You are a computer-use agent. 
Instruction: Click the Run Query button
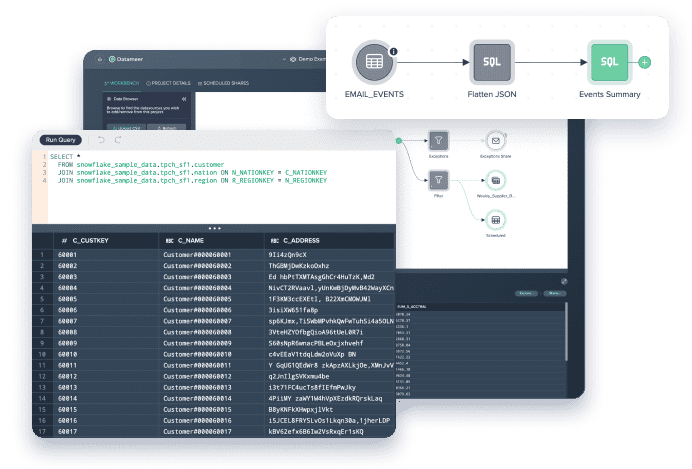pyautogui.click(x=60, y=140)
